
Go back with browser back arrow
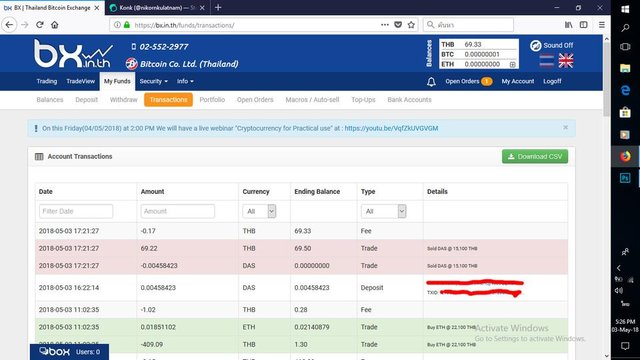(x=9, y=25)
